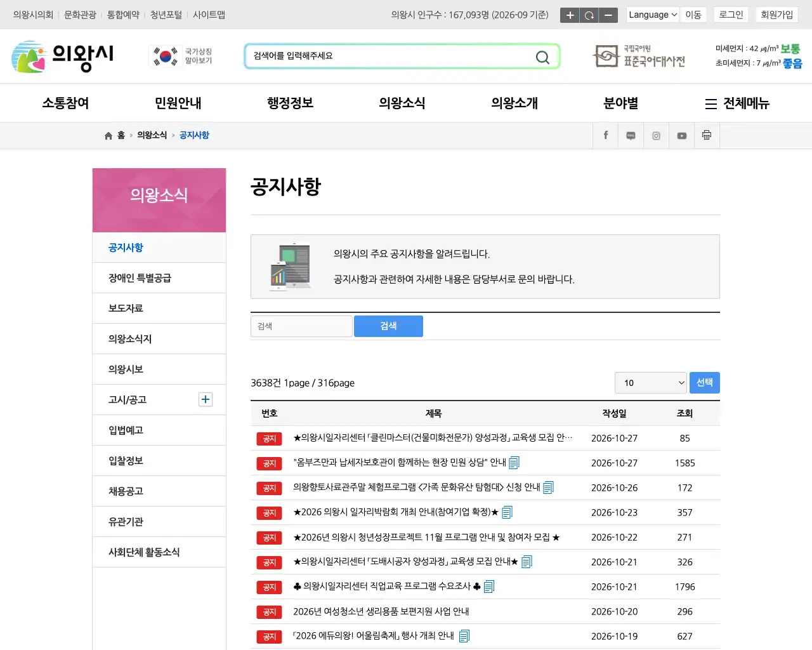Print the page with printer icon
The height and width of the screenshot is (650, 812).
(707, 135)
